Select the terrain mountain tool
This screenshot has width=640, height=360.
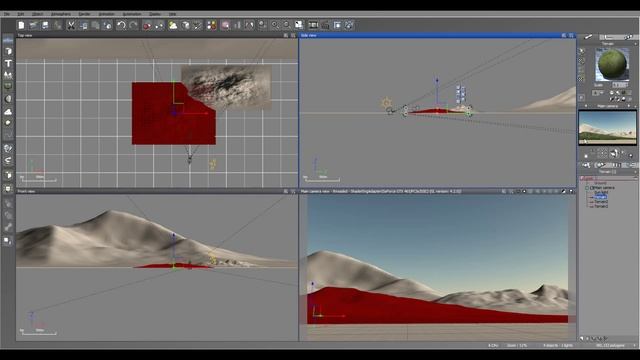(8, 75)
